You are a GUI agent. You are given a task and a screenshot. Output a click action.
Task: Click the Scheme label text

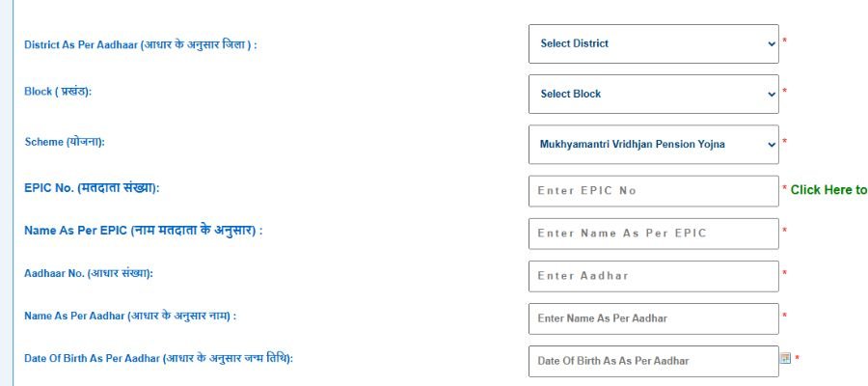[65, 142]
